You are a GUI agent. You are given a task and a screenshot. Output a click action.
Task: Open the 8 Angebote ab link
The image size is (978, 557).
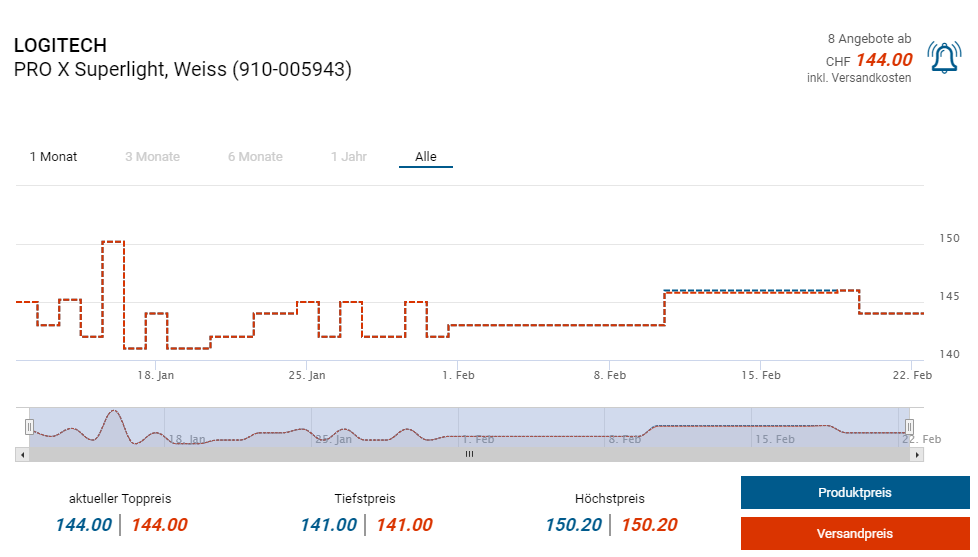point(869,39)
